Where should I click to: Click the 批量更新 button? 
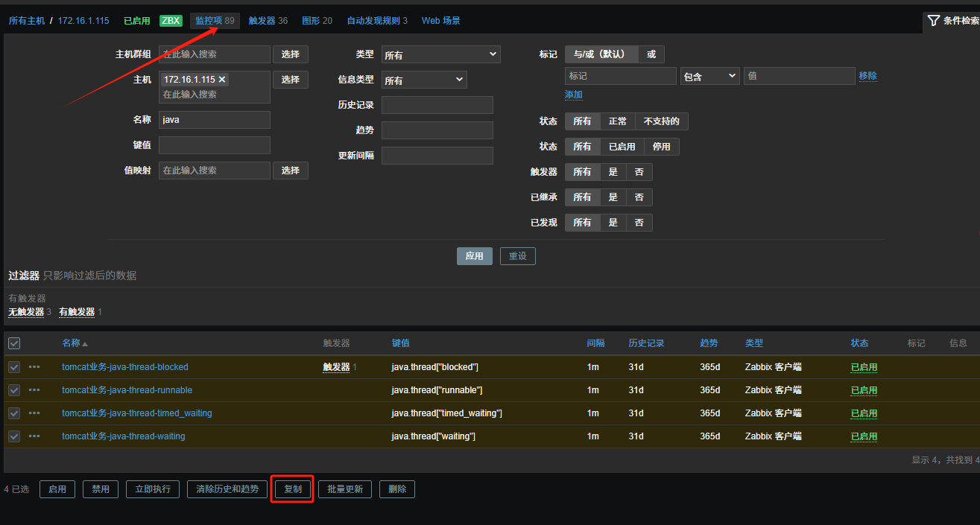coord(345,489)
